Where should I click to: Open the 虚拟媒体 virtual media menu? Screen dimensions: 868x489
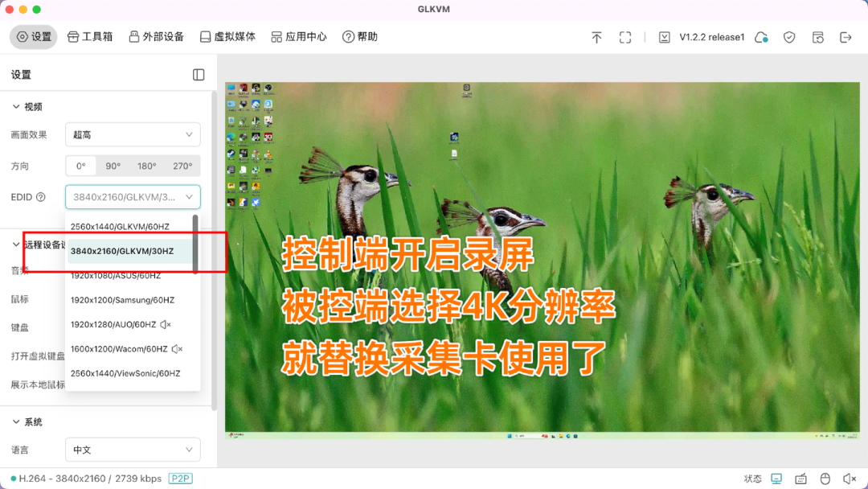[x=227, y=37]
